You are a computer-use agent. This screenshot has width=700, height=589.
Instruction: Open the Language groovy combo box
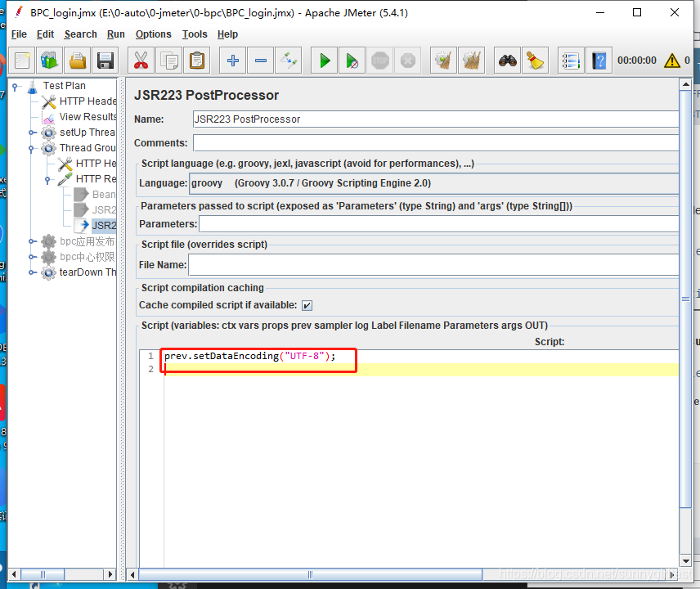(434, 183)
